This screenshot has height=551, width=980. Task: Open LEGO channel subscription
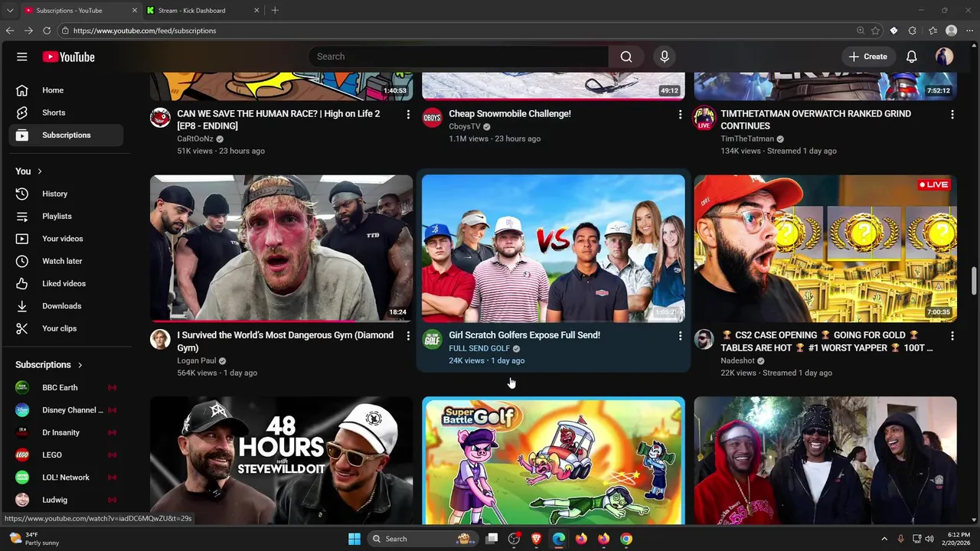tap(66, 455)
